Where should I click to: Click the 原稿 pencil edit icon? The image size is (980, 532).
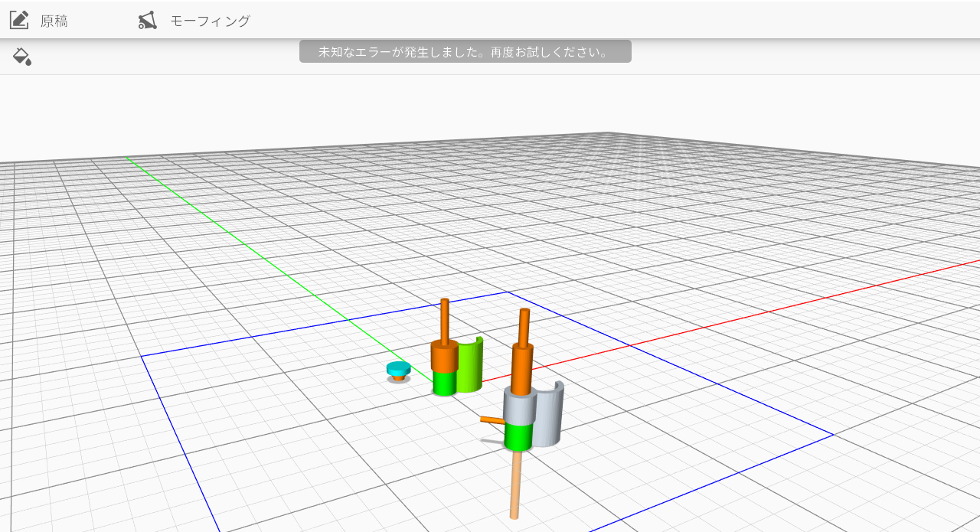(19, 20)
